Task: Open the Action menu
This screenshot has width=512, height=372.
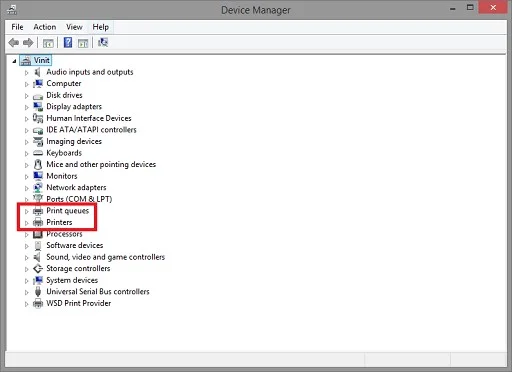Action: (x=45, y=27)
